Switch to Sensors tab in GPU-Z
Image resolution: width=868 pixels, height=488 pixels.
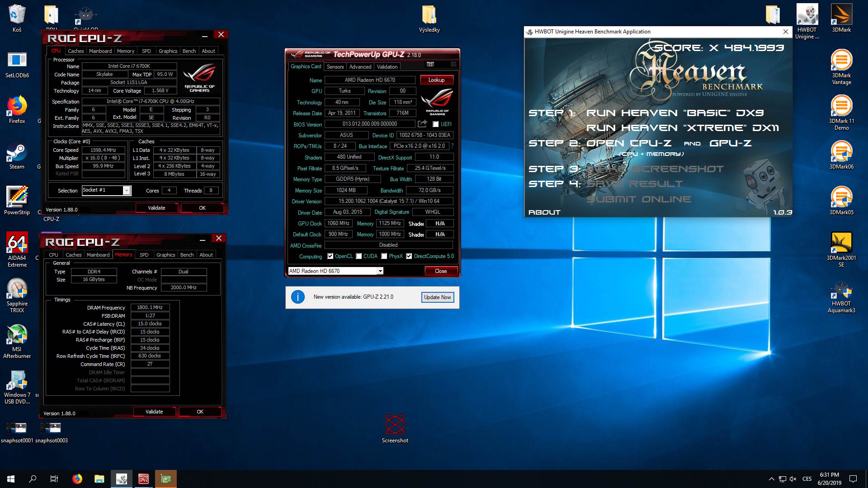[335, 67]
